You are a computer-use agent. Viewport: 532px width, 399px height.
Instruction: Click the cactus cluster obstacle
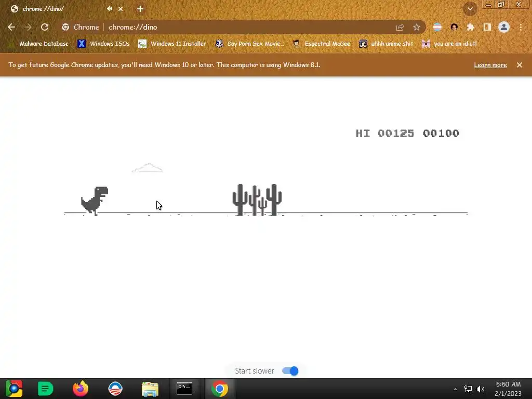pos(257,199)
